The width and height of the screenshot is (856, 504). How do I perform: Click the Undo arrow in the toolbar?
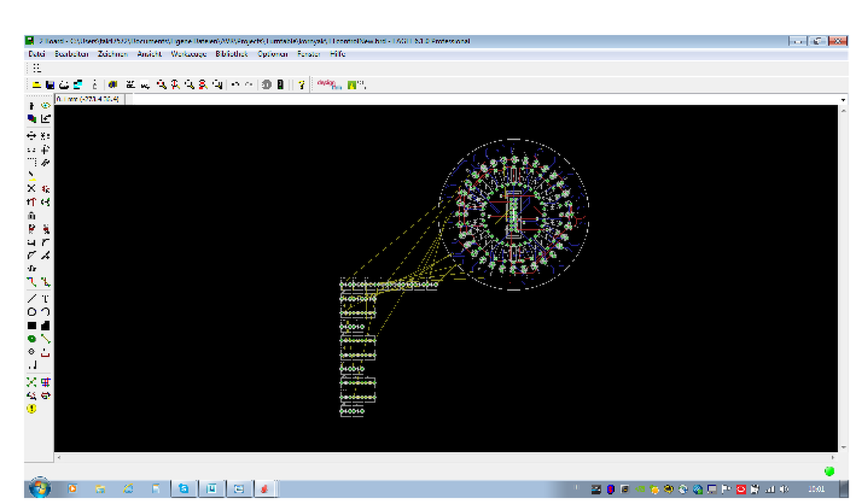pos(235,85)
